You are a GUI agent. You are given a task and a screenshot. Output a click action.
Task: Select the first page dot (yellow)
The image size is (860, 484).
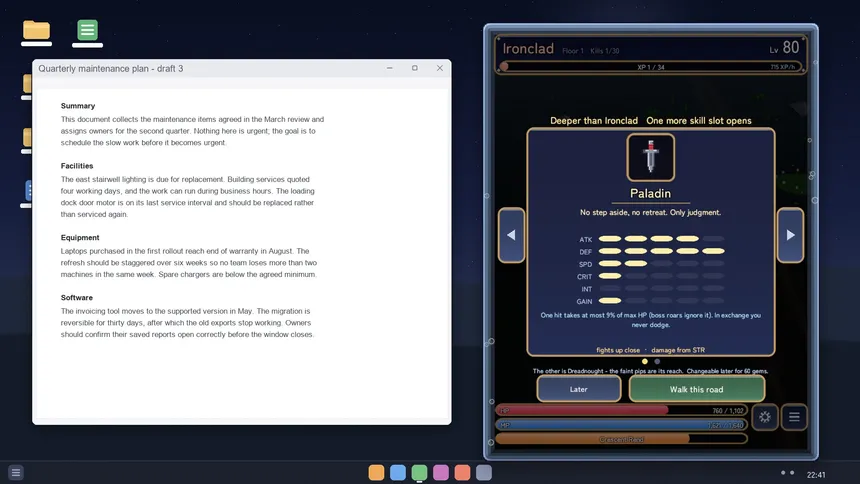(x=644, y=361)
